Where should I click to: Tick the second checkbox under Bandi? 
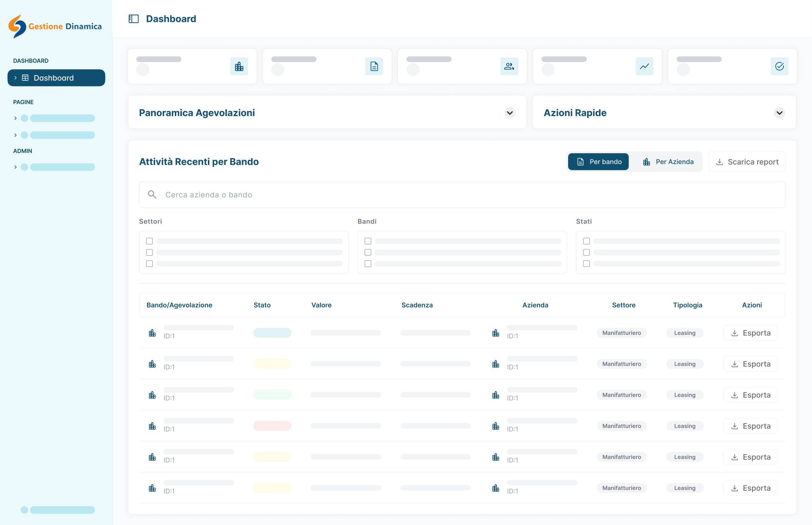[368, 252]
